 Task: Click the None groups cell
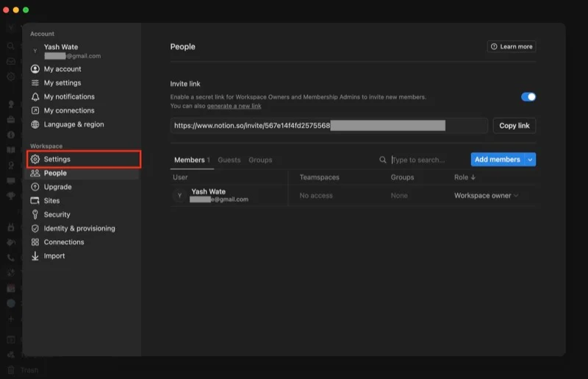(399, 196)
